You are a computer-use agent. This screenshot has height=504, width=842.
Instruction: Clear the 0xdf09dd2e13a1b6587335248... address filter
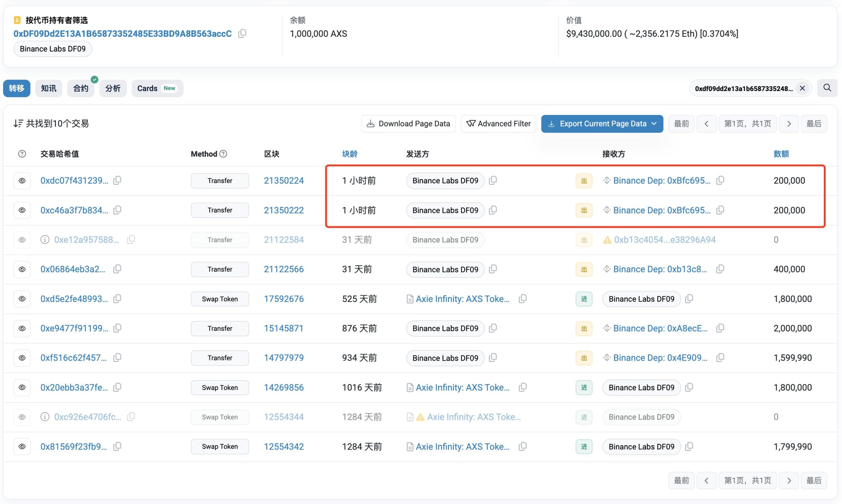click(802, 88)
